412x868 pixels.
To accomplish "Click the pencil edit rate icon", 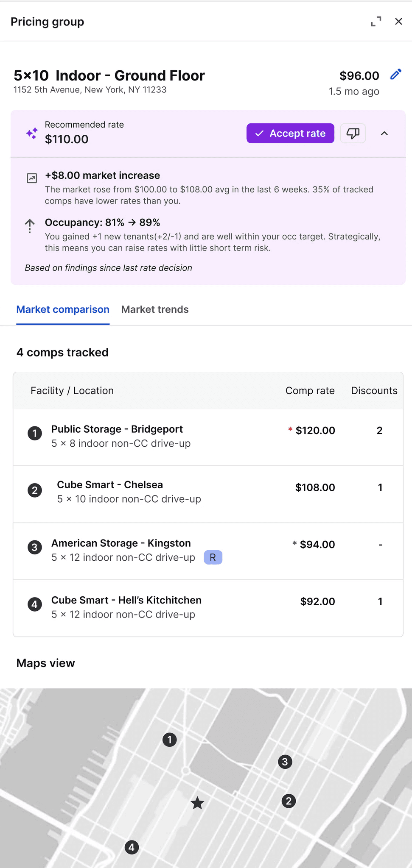I will [x=395, y=75].
